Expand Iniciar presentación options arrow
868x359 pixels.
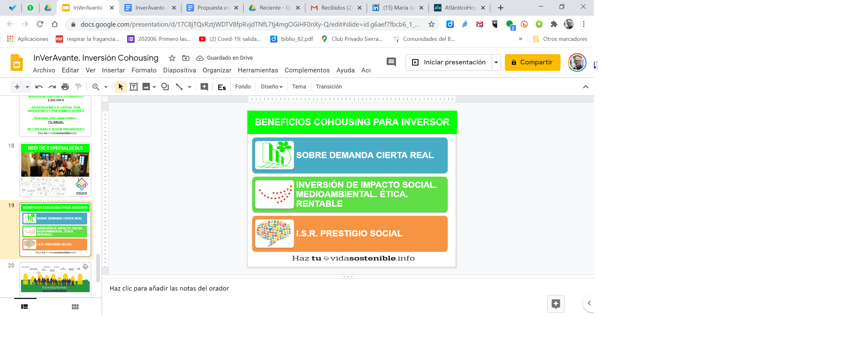[x=496, y=63]
